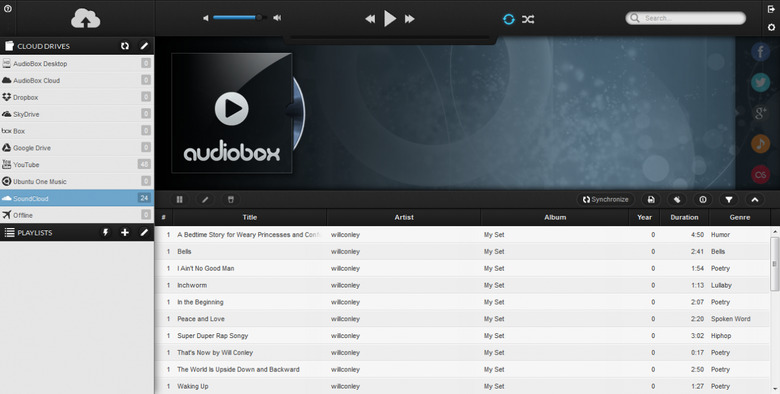
Task: Sort by Duration column header
Action: tap(684, 217)
